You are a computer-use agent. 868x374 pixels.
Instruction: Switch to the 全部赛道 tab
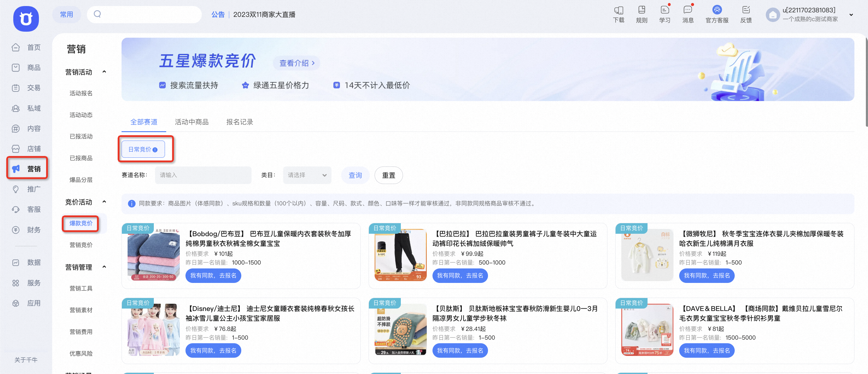(x=144, y=122)
